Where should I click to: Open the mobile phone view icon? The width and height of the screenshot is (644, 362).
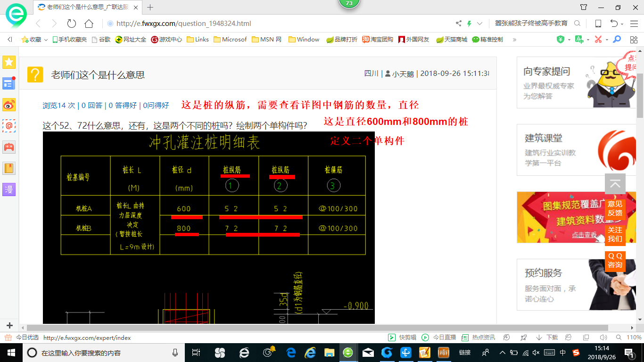click(598, 24)
